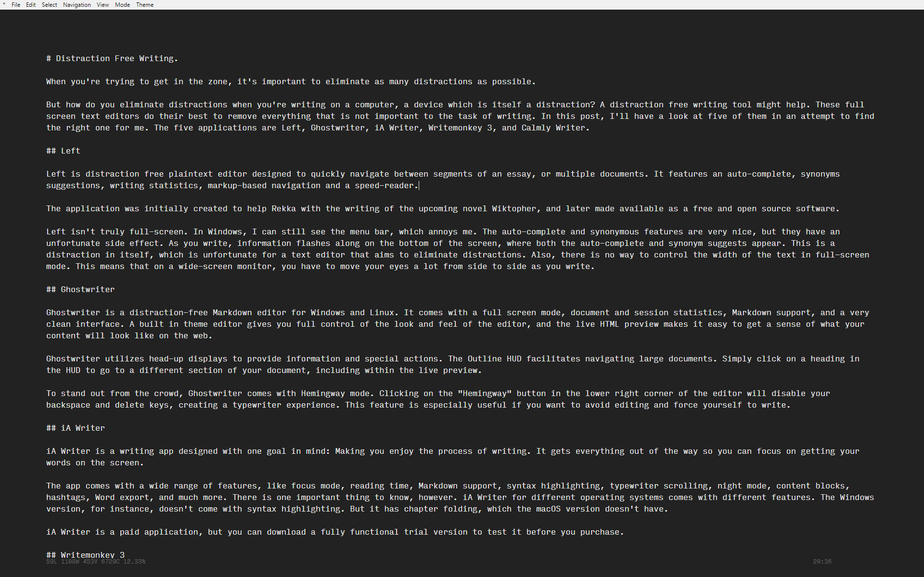Click the line starting 'When you're trying'
The image size is (924, 577).
click(x=291, y=81)
